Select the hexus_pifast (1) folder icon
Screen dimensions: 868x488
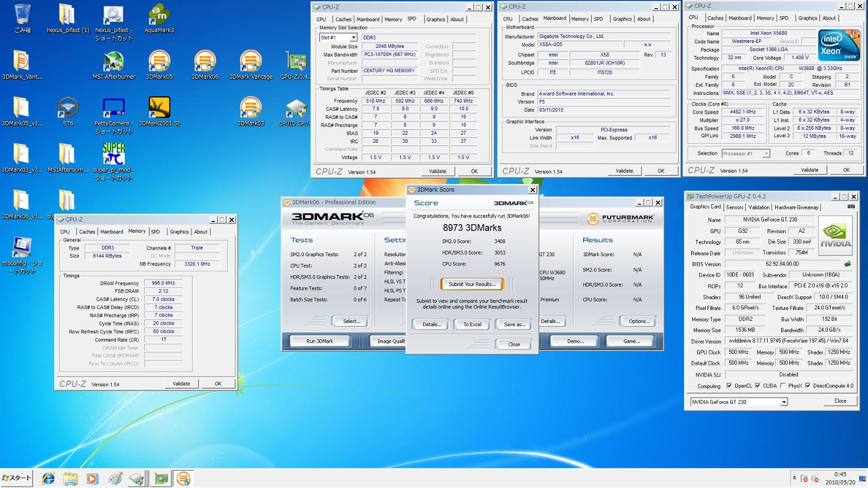click(x=68, y=18)
